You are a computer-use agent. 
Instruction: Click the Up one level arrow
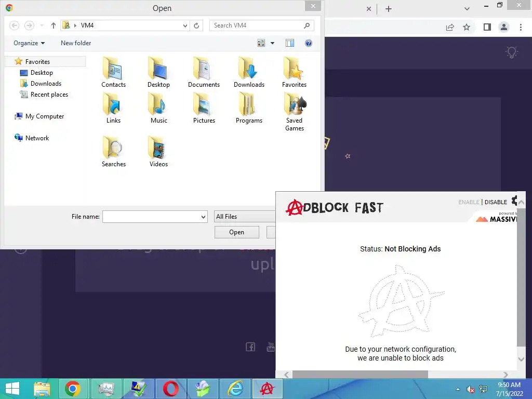coord(54,25)
